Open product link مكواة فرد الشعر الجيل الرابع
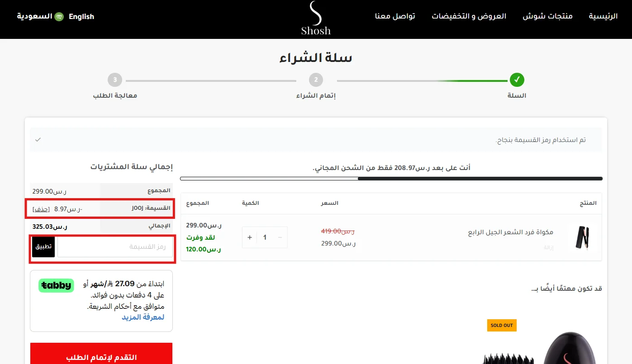Screen dimensions: 632x364 510,232
